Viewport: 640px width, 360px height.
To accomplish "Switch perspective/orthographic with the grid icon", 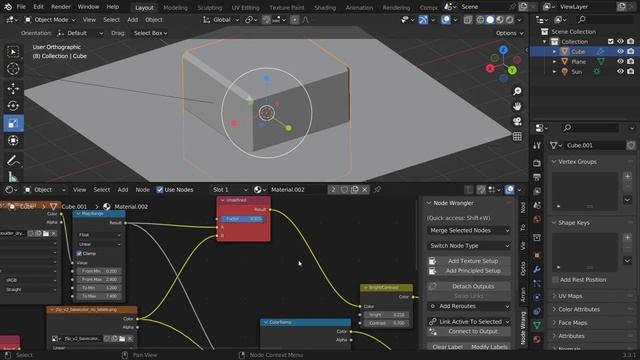I will [x=517, y=136].
